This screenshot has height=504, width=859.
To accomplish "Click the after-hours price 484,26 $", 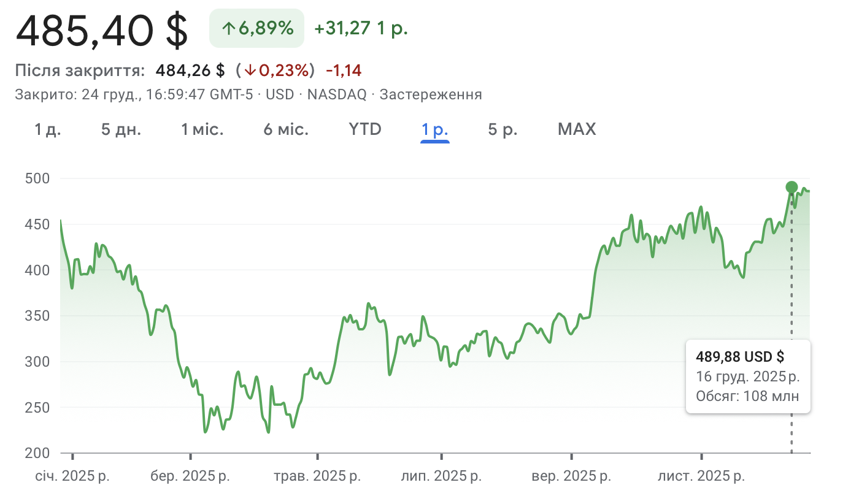I will point(190,71).
